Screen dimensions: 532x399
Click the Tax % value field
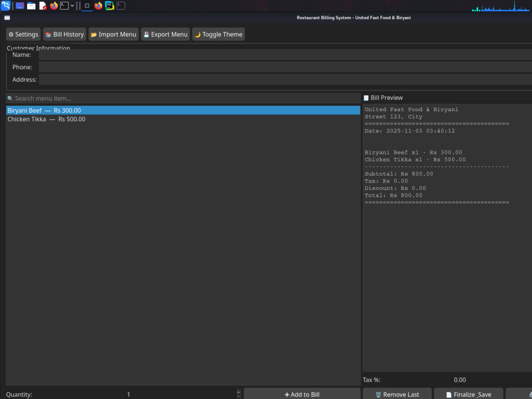[492, 380]
